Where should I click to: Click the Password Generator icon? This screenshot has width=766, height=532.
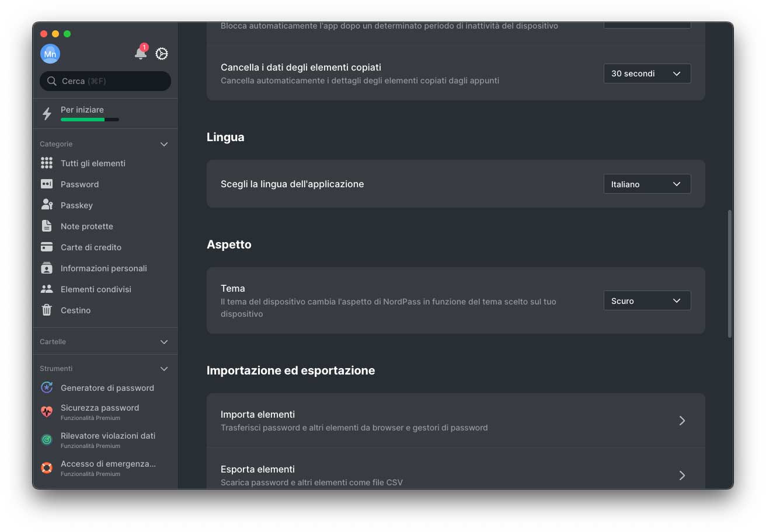click(x=47, y=388)
